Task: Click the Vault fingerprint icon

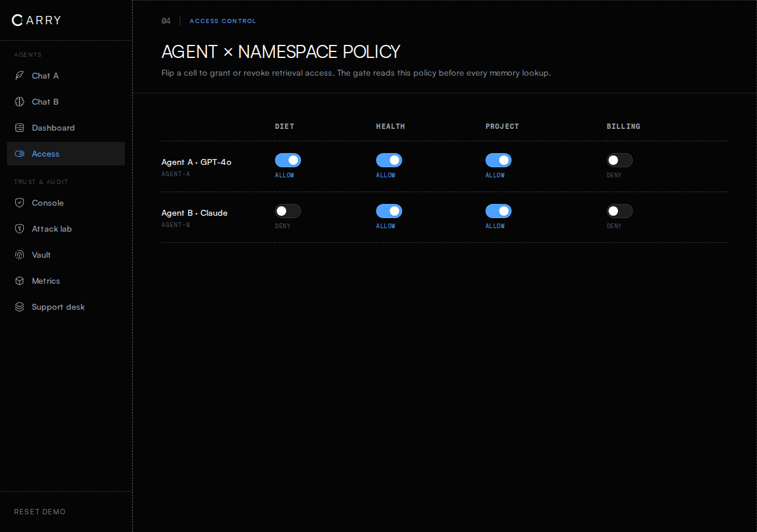Action: (20, 255)
